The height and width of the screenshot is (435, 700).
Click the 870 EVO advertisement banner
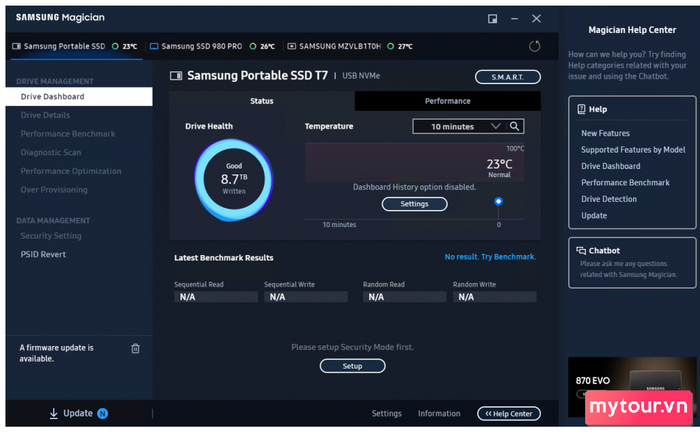(632, 387)
